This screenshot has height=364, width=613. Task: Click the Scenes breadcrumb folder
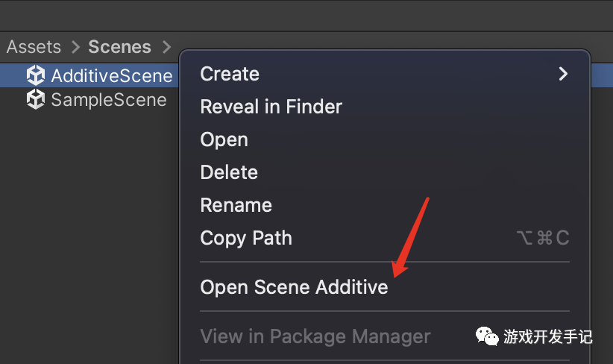click(x=119, y=47)
